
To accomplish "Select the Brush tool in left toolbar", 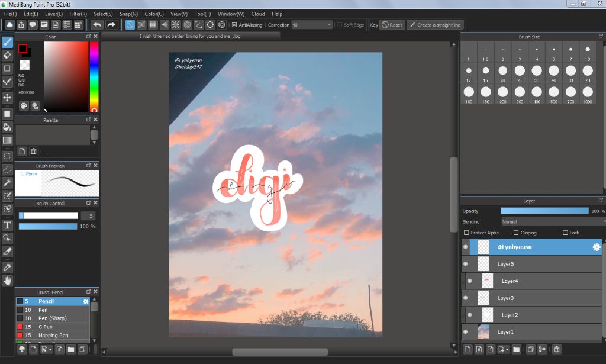I will tap(7, 42).
